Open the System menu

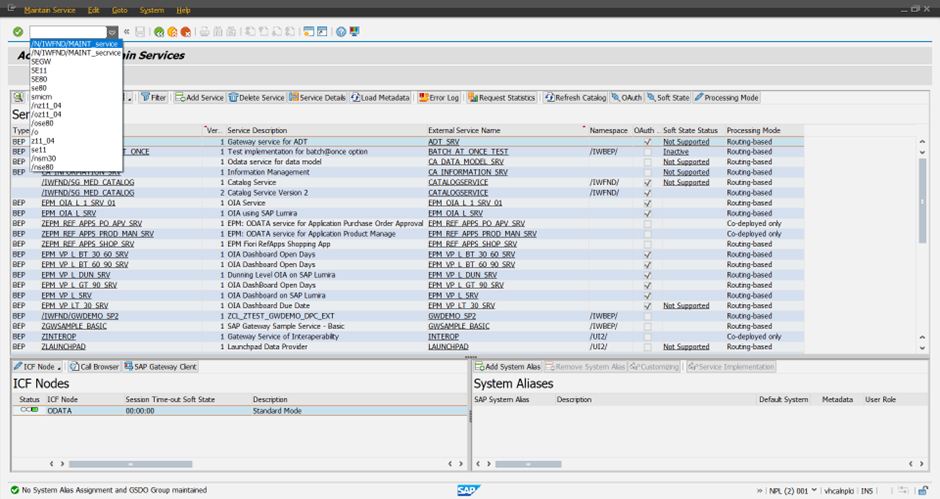pyautogui.click(x=152, y=10)
